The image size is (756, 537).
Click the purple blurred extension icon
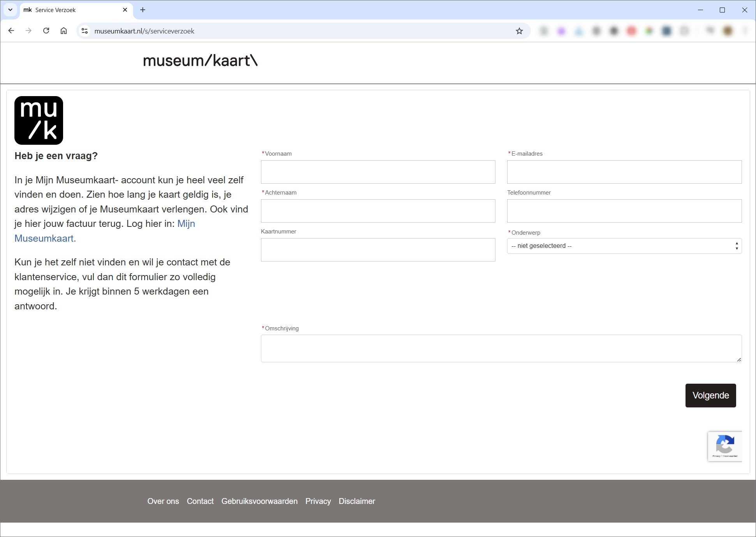pos(561,31)
